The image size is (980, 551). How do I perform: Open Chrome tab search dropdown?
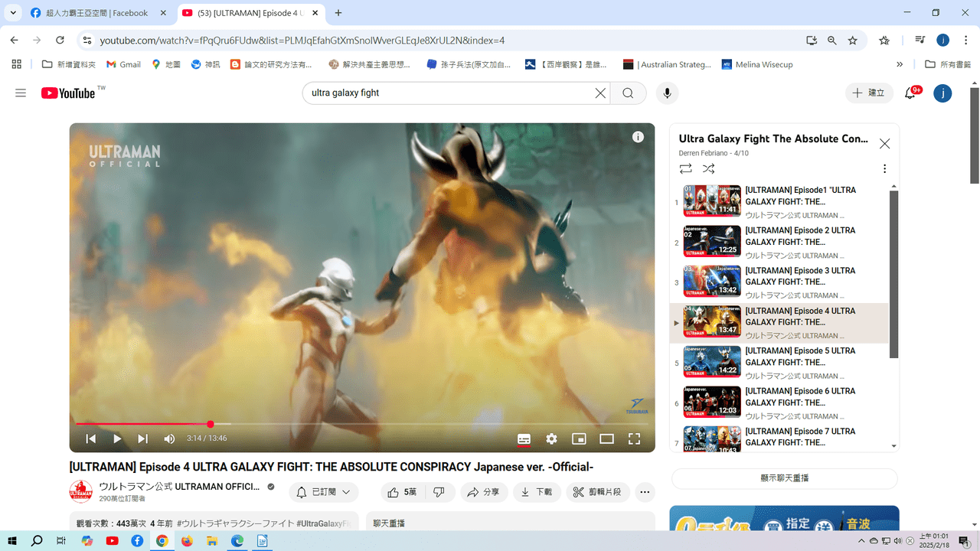(13, 13)
